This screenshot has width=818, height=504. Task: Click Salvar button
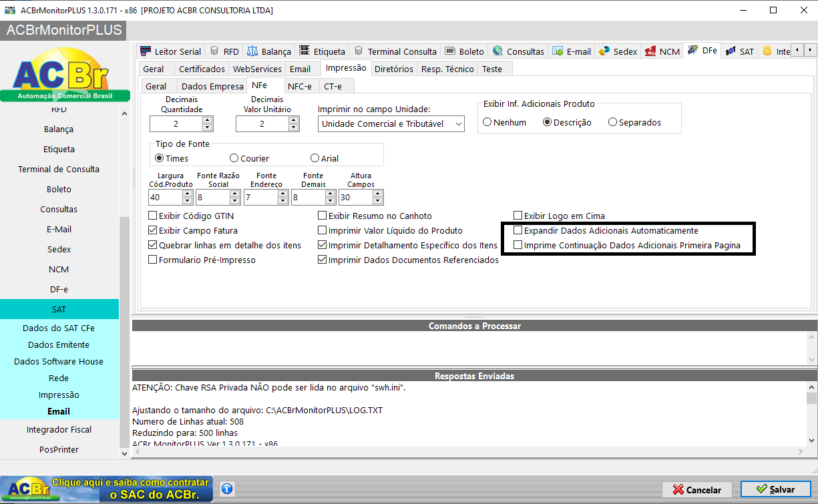pos(776,489)
